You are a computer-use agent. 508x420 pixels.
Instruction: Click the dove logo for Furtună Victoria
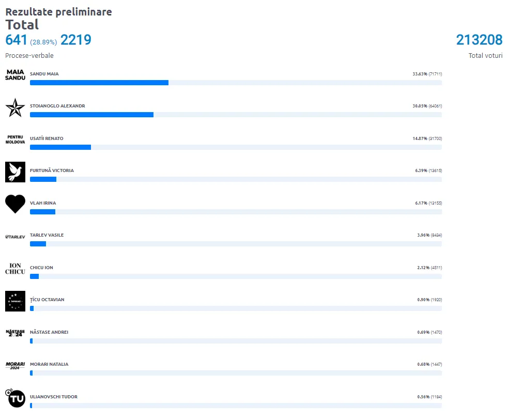click(15, 172)
